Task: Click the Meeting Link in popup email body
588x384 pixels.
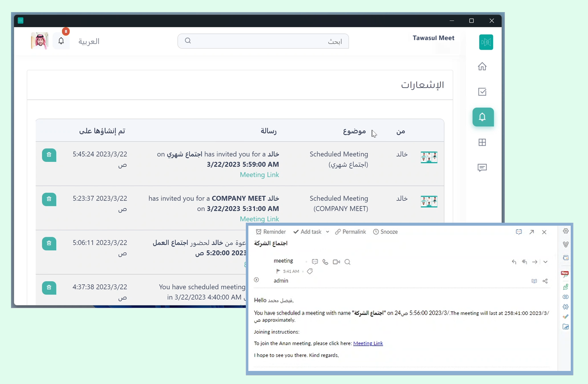Action: 368,343
